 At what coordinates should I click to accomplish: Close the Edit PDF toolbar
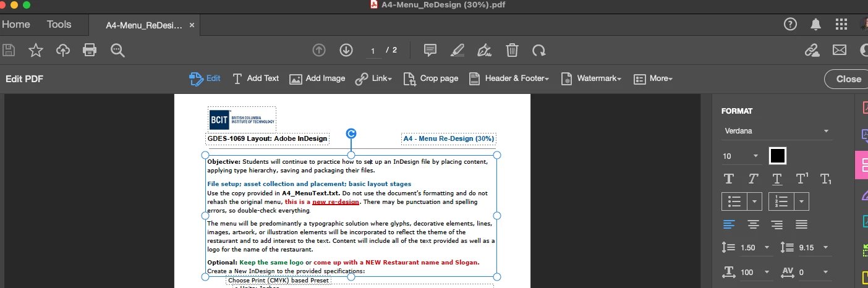(x=847, y=79)
